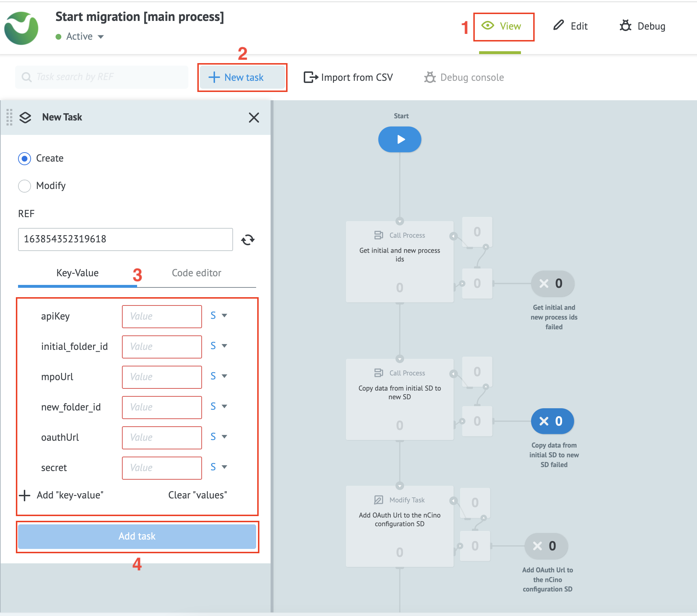Viewport: 697px width, 616px height.
Task: Open the secret type dropdown
Action: click(219, 467)
